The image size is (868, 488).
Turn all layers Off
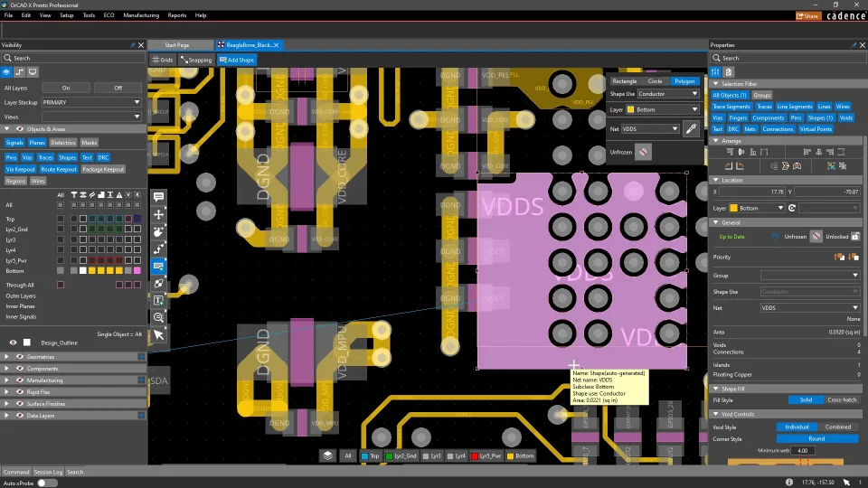[118, 88]
